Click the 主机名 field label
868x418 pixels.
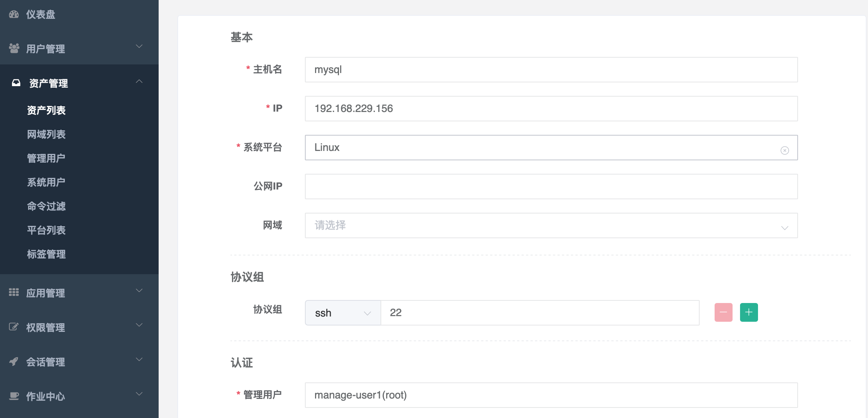click(x=268, y=69)
